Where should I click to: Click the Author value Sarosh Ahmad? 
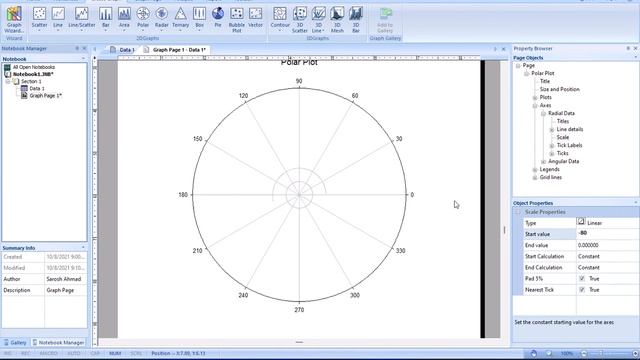[64, 279]
